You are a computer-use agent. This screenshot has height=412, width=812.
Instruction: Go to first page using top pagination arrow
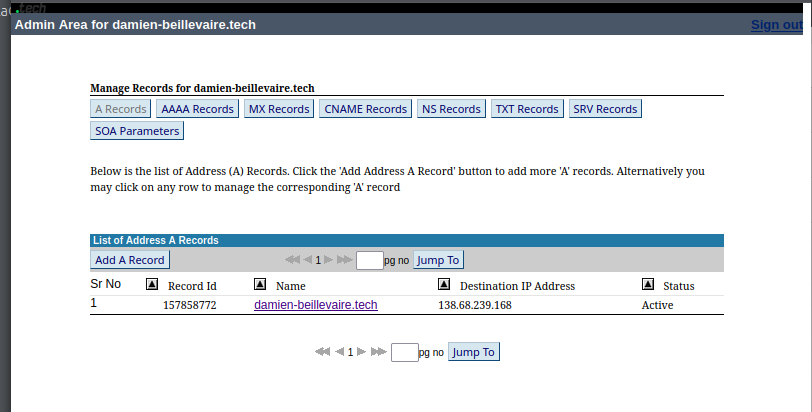point(292,260)
